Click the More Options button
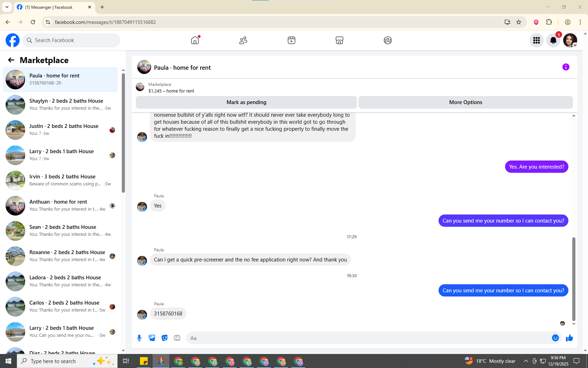This screenshot has width=588, height=368. tap(465, 102)
